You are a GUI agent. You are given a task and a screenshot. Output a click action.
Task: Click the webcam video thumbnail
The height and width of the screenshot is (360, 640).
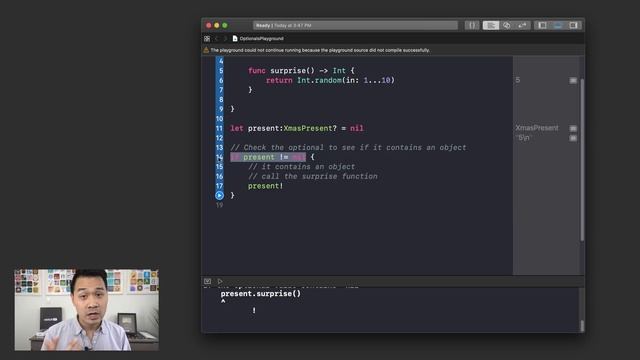tap(87, 310)
